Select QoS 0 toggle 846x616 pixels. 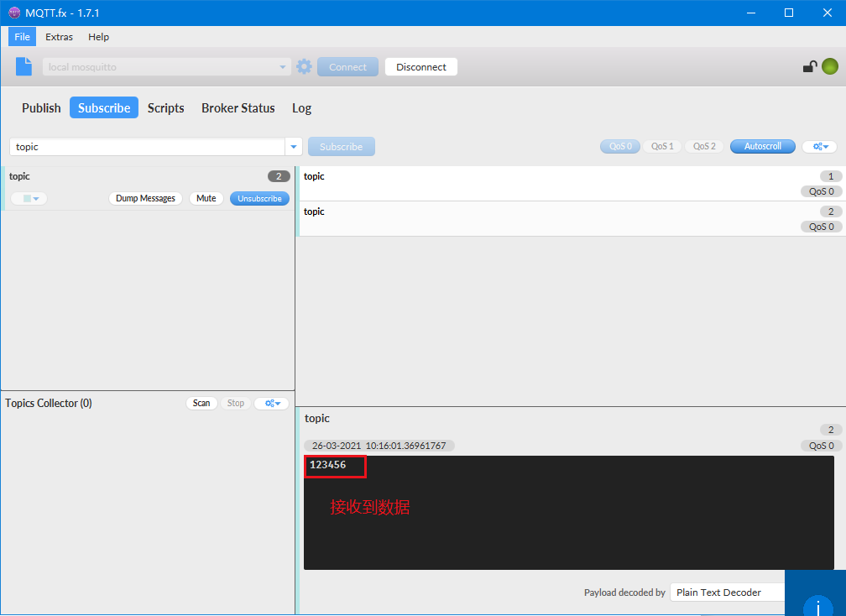click(620, 146)
